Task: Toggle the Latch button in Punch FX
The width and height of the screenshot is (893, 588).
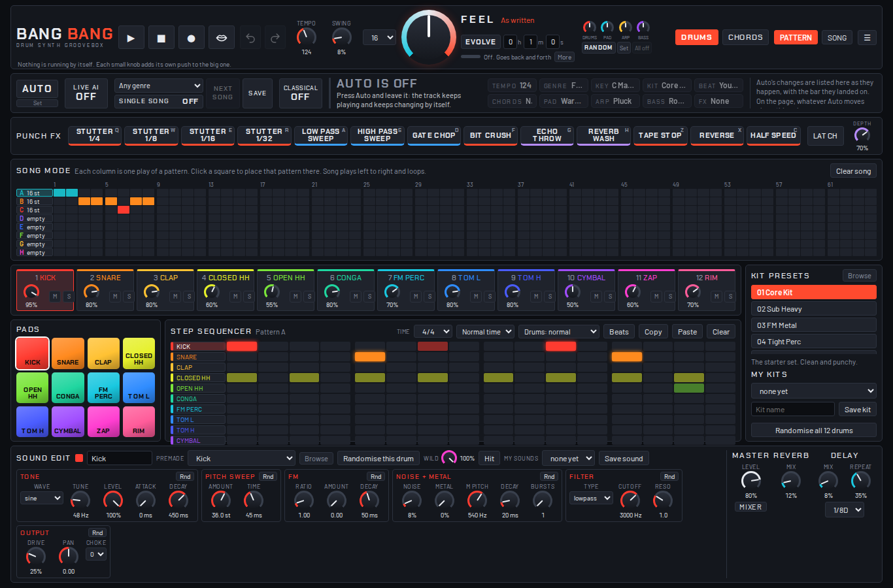Action: coord(825,136)
